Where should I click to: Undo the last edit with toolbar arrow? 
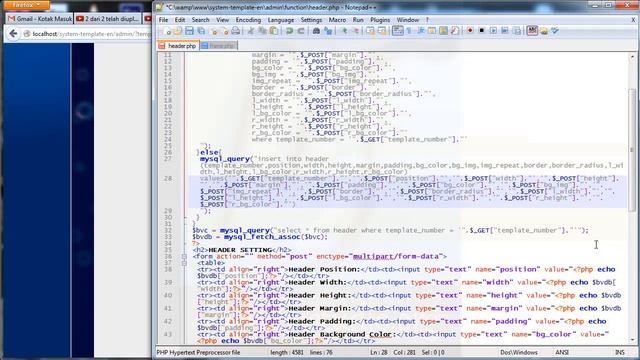click(289, 31)
